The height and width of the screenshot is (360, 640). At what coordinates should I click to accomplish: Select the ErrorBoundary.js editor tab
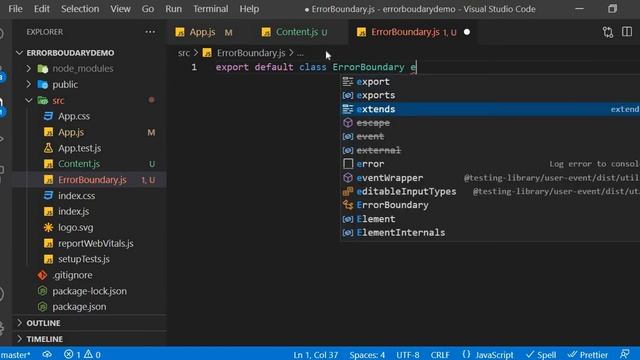pyautogui.click(x=412, y=32)
